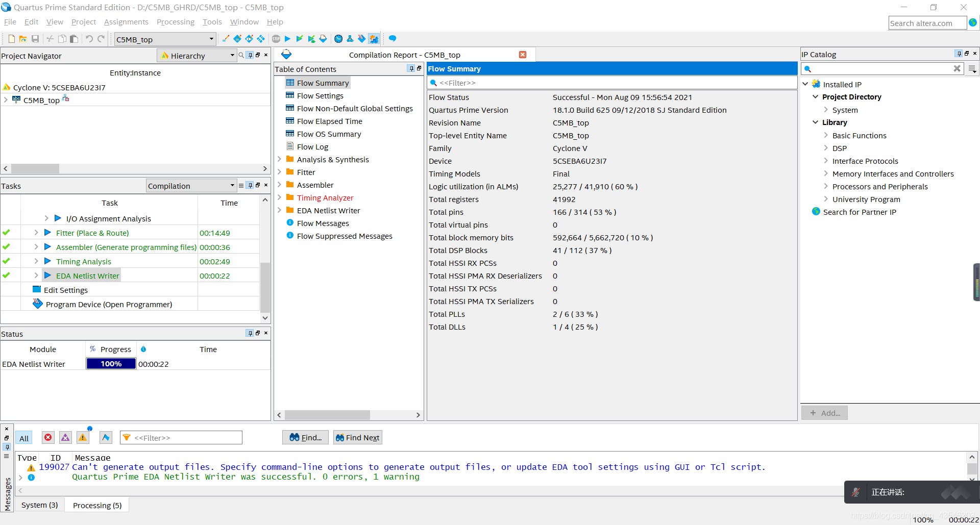Click Table of Contents horizontal scrollbar thumb
Screen dimensions: 980x525
click(327, 415)
